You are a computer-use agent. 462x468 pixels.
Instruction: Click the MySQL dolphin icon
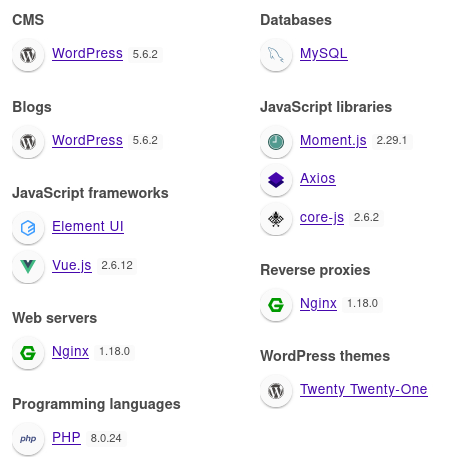pos(276,55)
